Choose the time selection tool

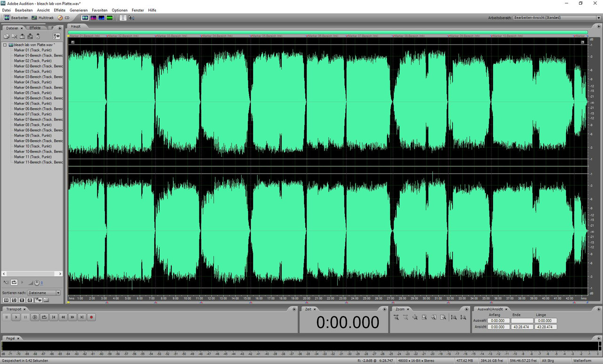click(123, 17)
